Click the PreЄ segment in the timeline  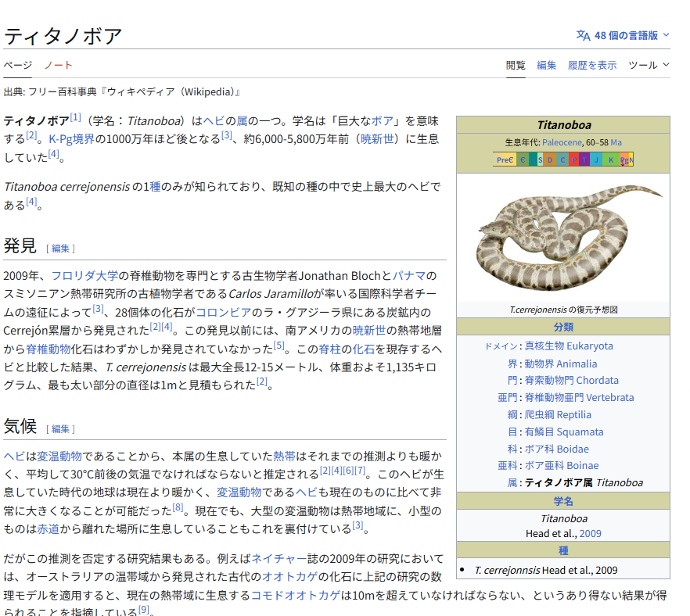pos(505,160)
